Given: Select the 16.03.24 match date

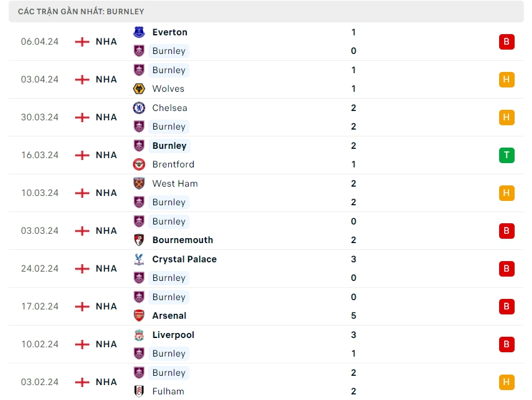Looking at the screenshot, I should coord(40,155).
